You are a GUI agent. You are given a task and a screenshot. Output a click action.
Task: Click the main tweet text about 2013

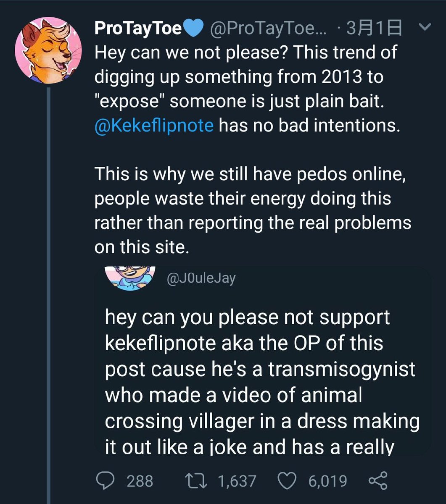(247, 89)
